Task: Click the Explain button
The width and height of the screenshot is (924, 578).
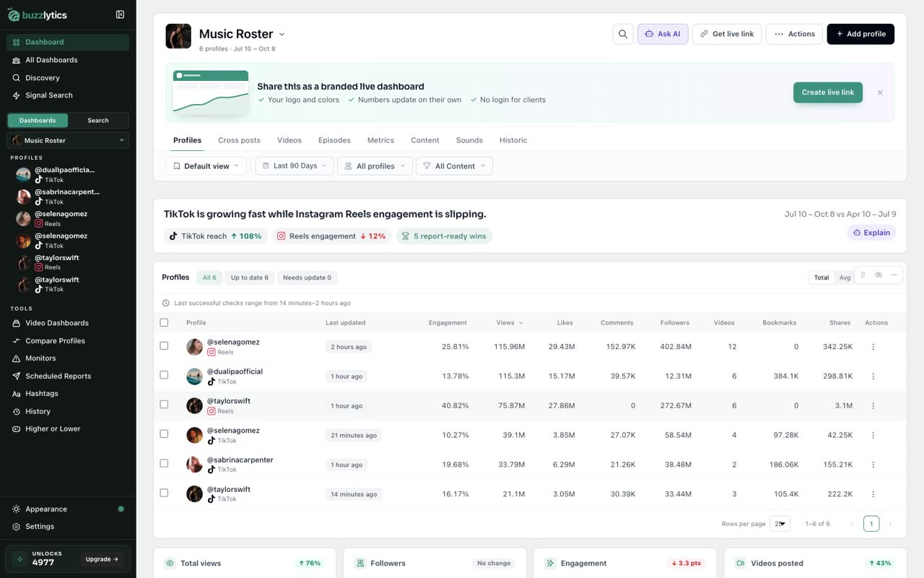Action: tap(872, 233)
